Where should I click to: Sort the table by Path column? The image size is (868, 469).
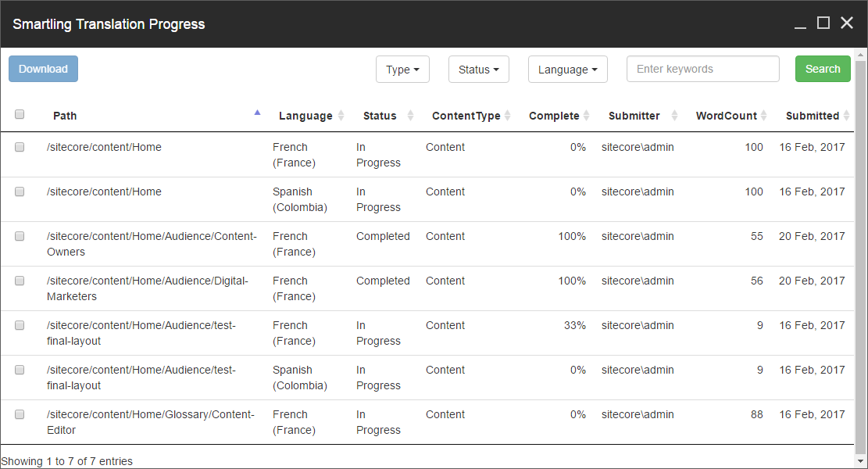coord(153,116)
